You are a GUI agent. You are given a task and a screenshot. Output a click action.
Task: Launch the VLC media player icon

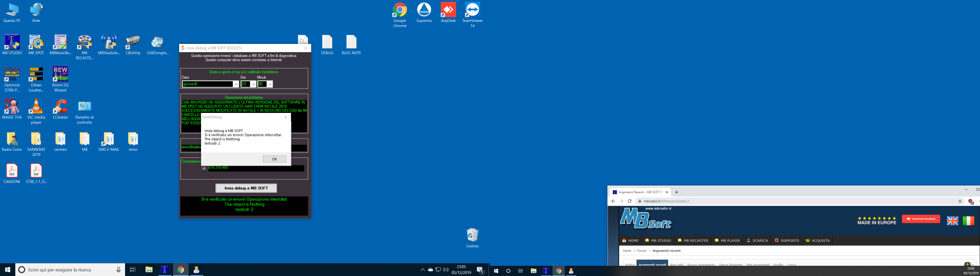point(36,107)
